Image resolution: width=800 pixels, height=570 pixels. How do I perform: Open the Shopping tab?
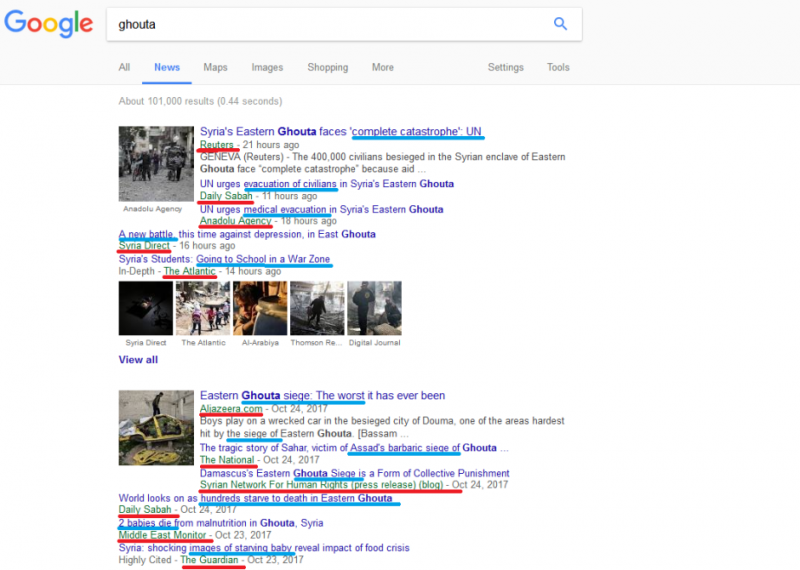pos(328,67)
